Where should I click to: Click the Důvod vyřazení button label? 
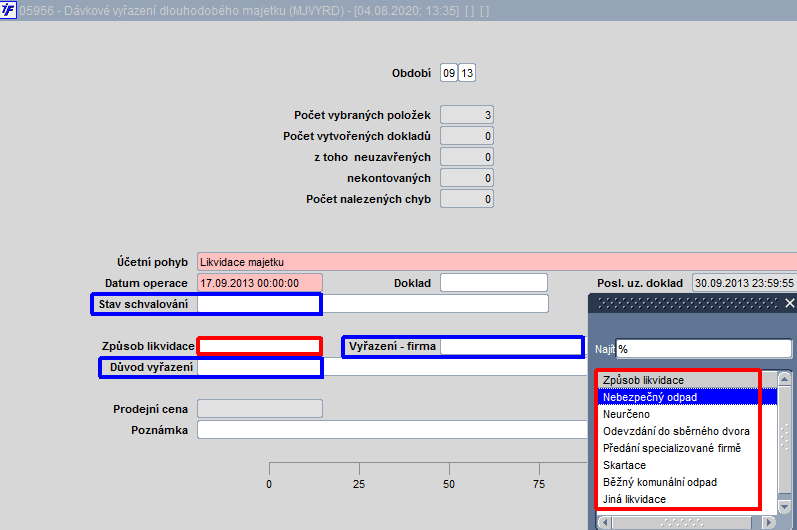coord(149,367)
